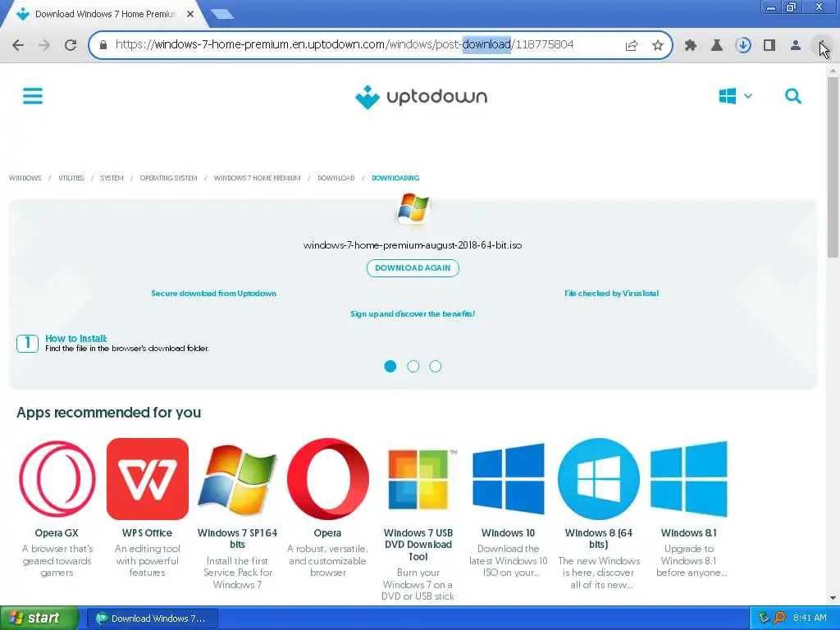Open SYSTEM breadcrumb link
The width and height of the screenshot is (840, 630).
112,178
